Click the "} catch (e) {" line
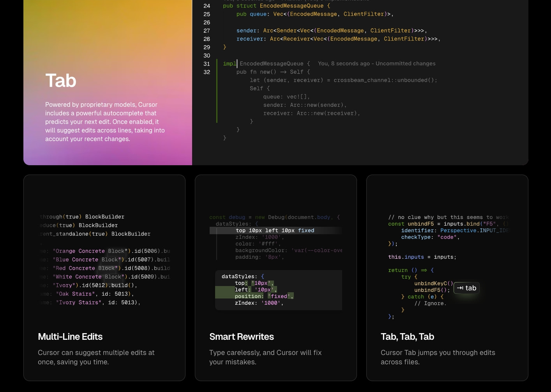The height and width of the screenshot is (392, 551). tap(422, 297)
